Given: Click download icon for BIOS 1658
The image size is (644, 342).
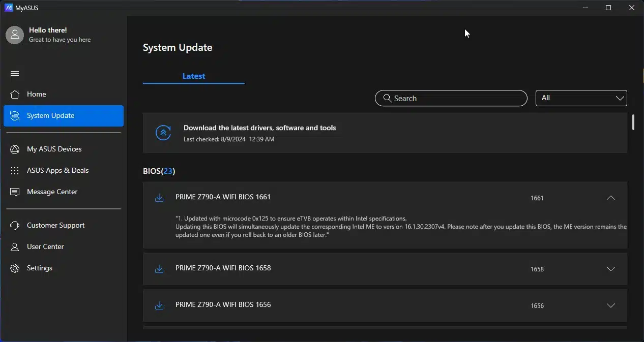Looking at the screenshot, I should (x=159, y=269).
